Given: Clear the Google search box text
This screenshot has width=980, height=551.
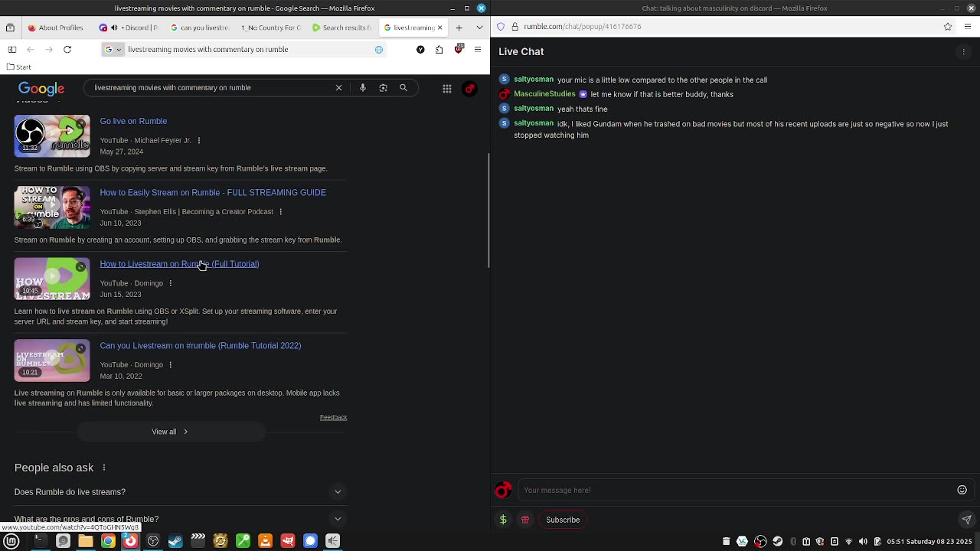Looking at the screenshot, I should (339, 88).
